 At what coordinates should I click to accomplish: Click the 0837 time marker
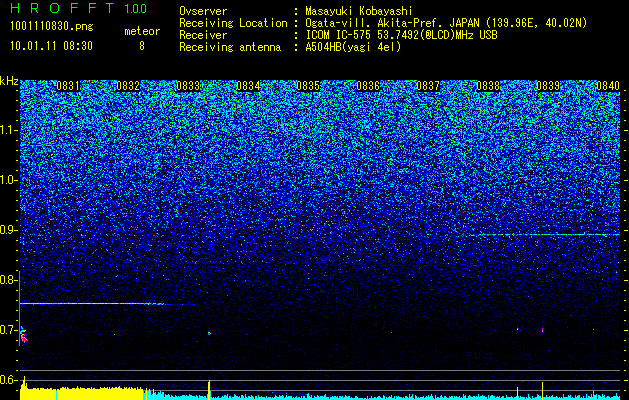click(428, 86)
